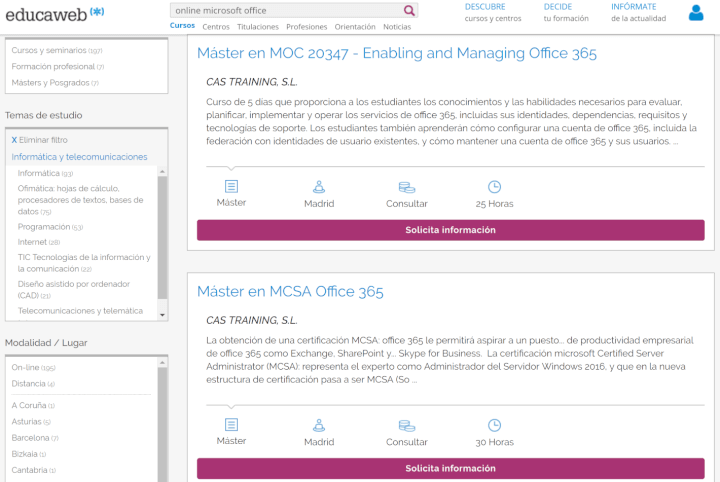Click the Madrid location icon in MCSA Office 365 card
720x482 pixels.
(319, 425)
